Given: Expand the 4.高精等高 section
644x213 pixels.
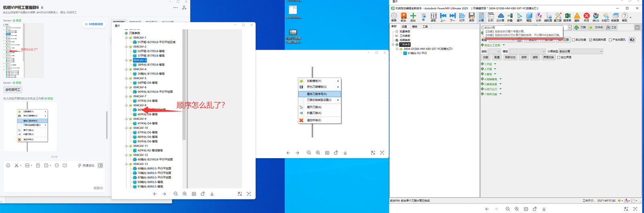Looking at the screenshot, I should point(500,79).
